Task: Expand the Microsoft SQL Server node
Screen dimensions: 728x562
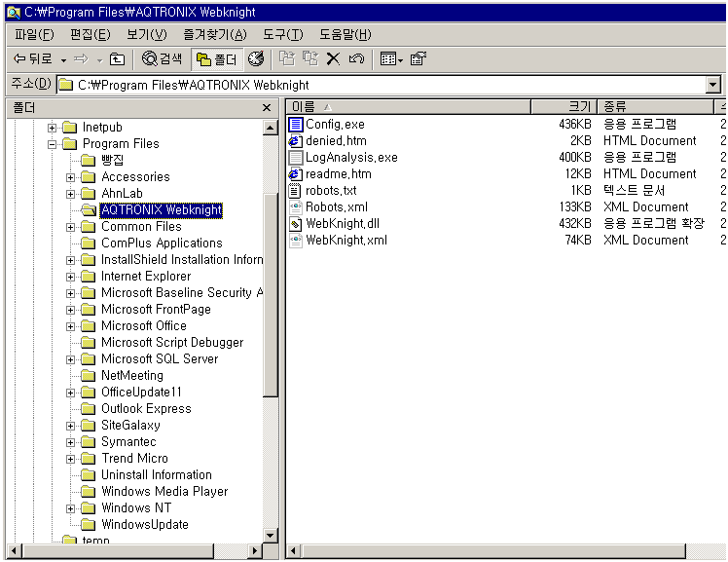Action: [x=71, y=359]
